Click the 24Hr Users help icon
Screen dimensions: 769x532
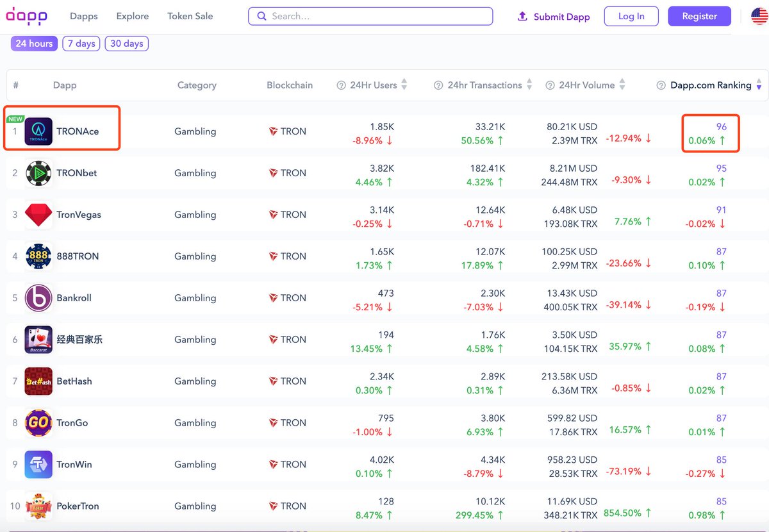(341, 85)
